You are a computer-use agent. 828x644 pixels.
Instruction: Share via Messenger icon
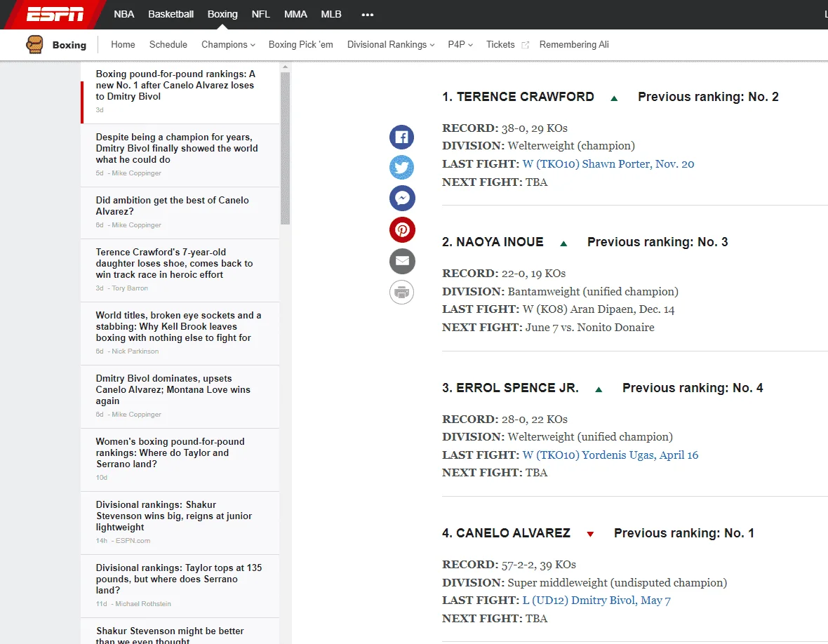402,199
